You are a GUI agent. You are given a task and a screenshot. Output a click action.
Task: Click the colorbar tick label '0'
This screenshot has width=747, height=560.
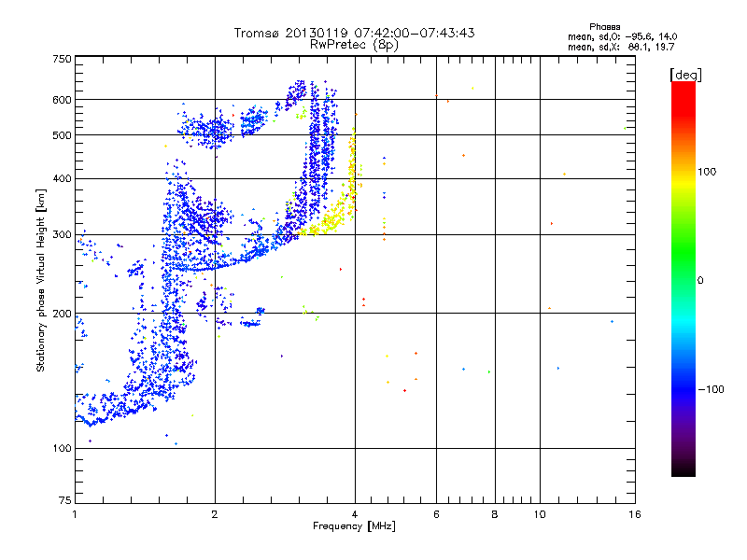tap(699, 281)
